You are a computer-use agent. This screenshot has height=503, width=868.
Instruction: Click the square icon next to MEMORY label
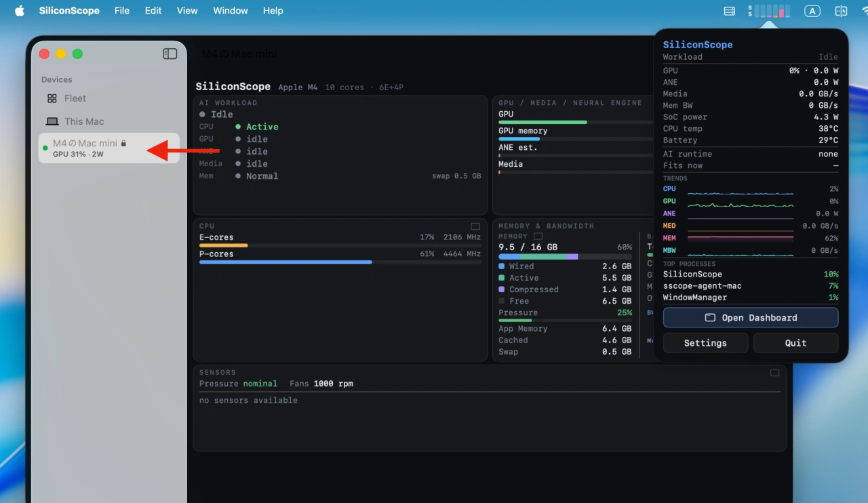(x=538, y=237)
